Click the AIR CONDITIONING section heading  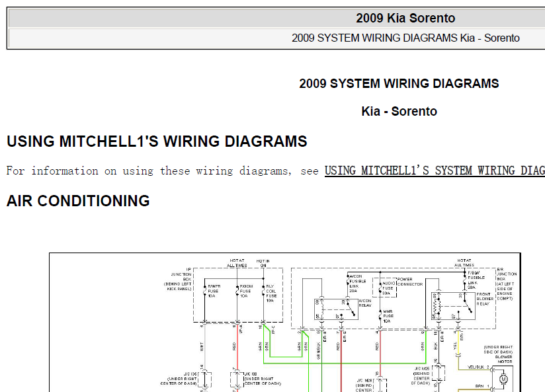click(78, 201)
